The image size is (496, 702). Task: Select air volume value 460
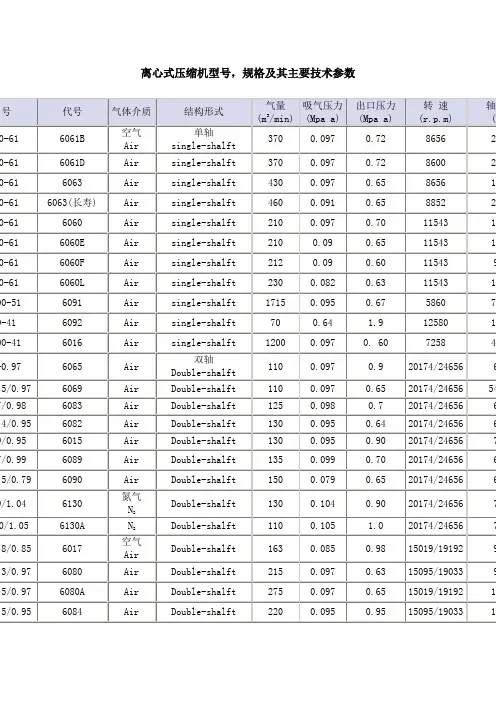275,203
